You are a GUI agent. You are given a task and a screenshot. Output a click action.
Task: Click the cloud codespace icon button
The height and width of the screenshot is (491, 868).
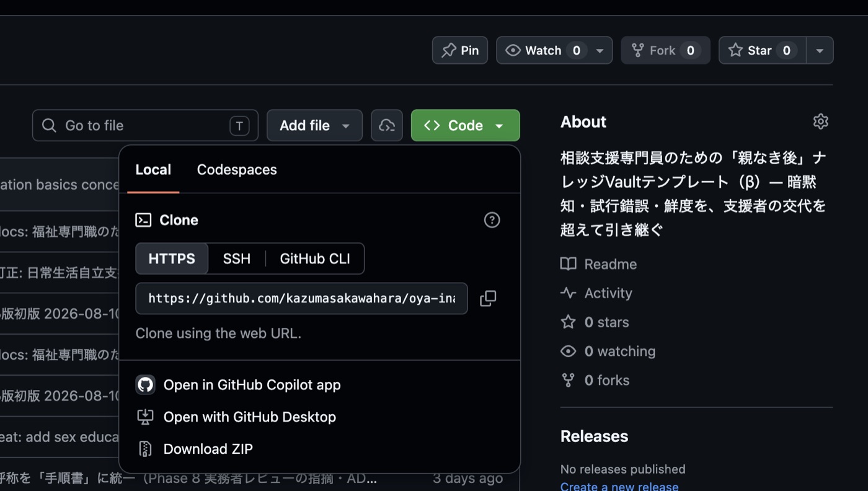tap(387, 125)
